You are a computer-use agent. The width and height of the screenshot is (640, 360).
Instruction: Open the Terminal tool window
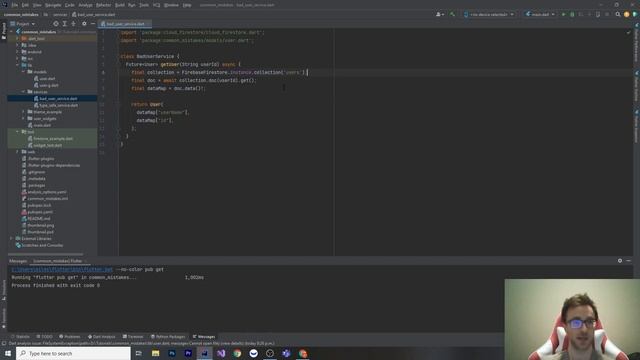coord(133,337)
